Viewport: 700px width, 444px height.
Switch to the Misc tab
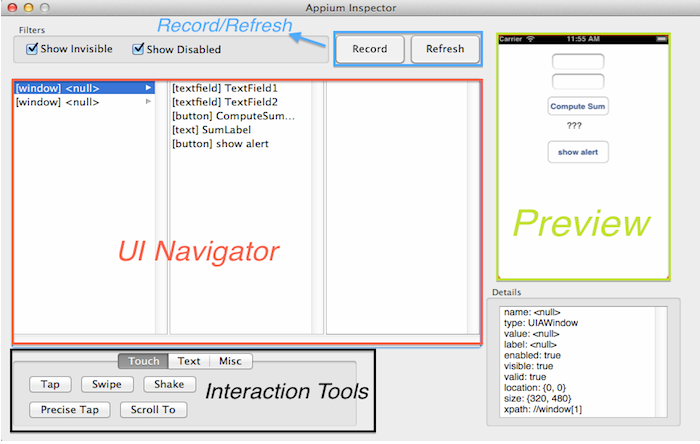click(x=231, y=361)
